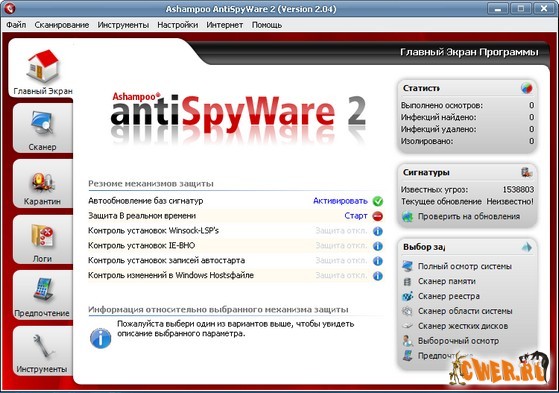This screenshot has width=559, height=393.
Task: Click the Сканер жестких дисков drive icon
Action: [x=407, y=326]
